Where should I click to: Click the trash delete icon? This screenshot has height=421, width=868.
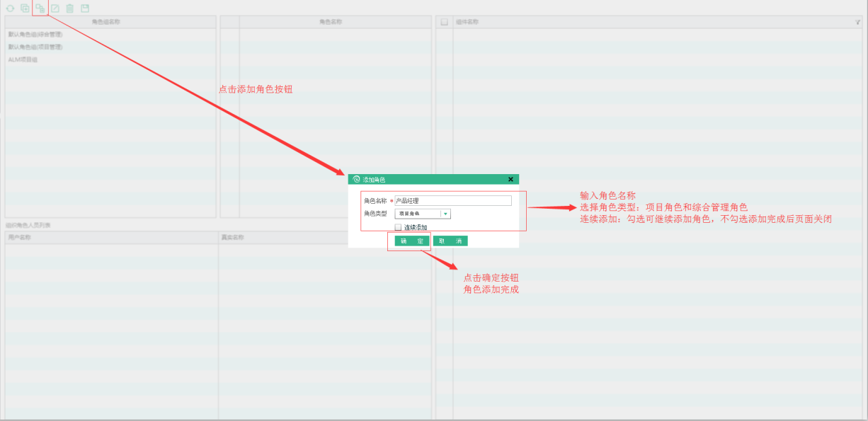(x=70, y=8)
